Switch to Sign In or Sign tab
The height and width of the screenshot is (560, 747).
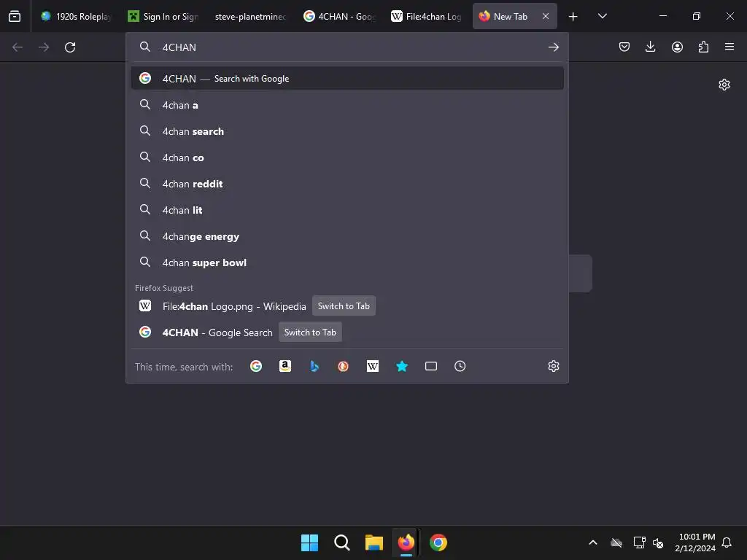click(163, 16)
